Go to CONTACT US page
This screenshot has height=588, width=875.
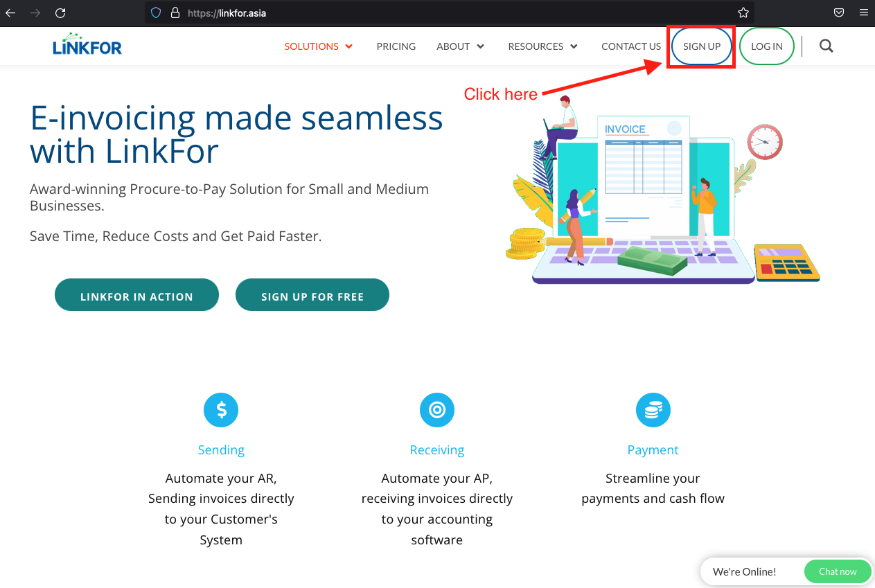(631, 46)
